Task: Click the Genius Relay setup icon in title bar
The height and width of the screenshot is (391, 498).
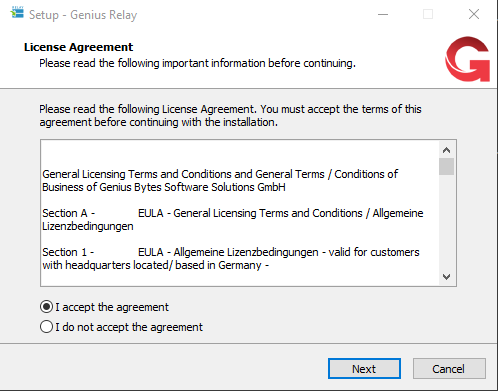Action: tap(17, 13)
